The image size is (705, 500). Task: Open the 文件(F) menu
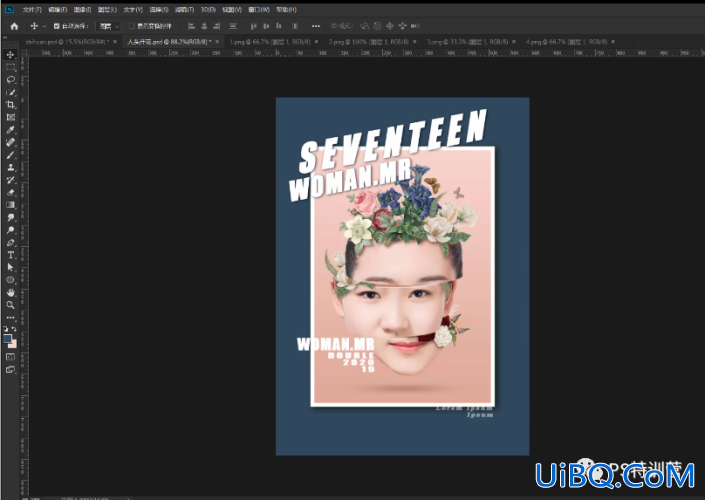(x=32, y=9)
